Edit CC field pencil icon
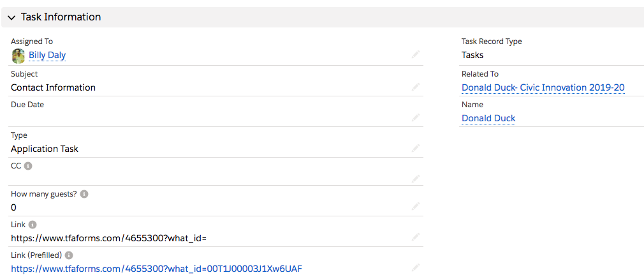Viewport: 644px width, 277px height. [416, 179]
